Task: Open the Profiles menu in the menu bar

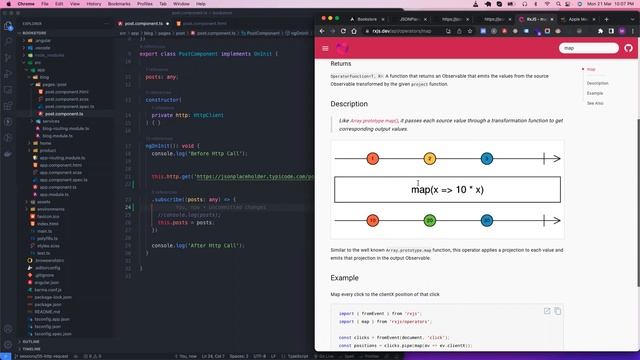Action: point(144,4)
